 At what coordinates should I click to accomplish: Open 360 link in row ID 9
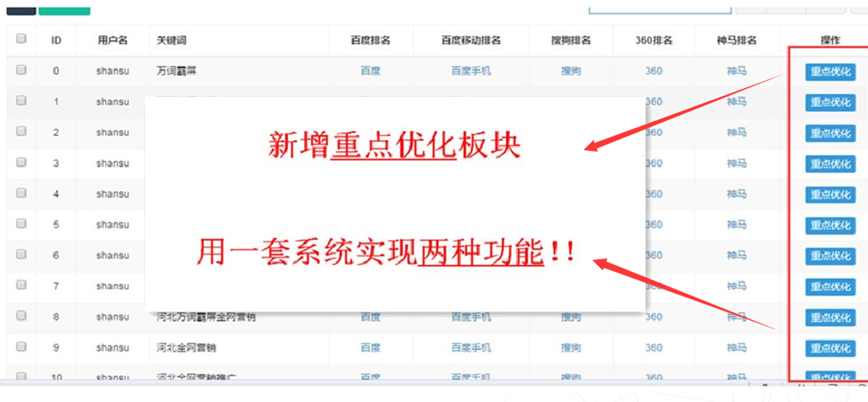653,348
